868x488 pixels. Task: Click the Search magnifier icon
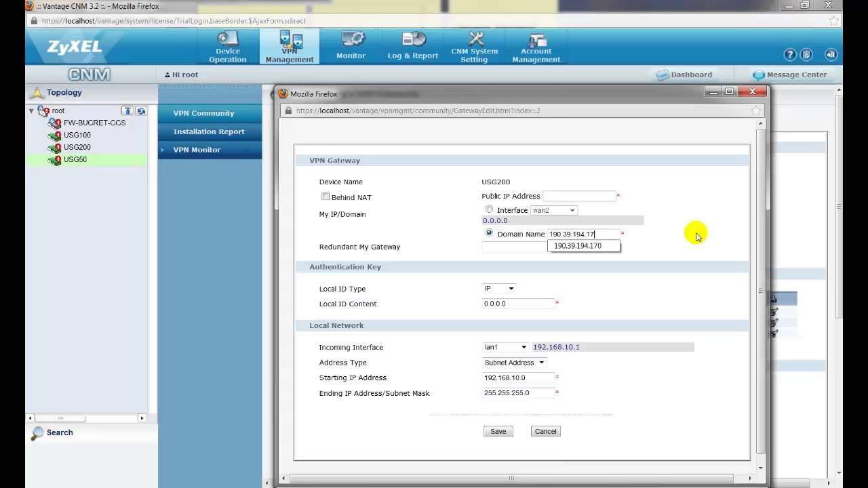[37, 433]
